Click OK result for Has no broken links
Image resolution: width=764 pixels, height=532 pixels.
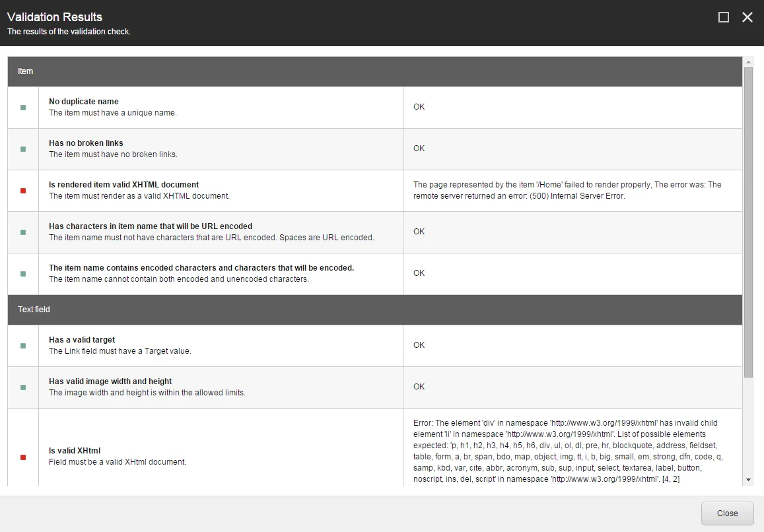click(419, 148)
